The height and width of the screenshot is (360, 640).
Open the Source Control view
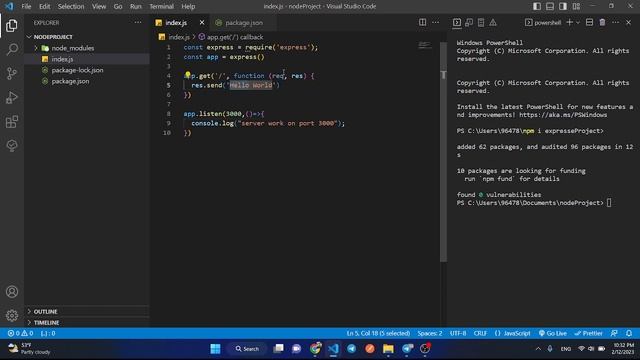pos(12,73)
